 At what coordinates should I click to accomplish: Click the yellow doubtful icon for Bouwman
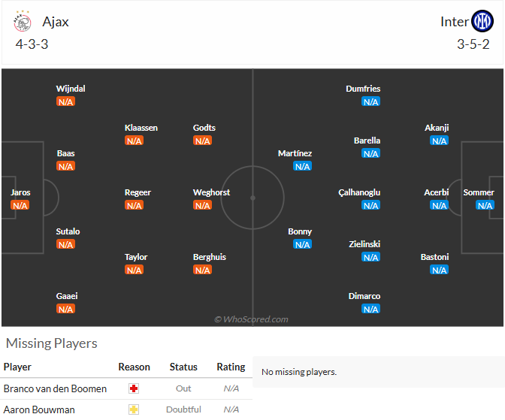coord(134,409)
